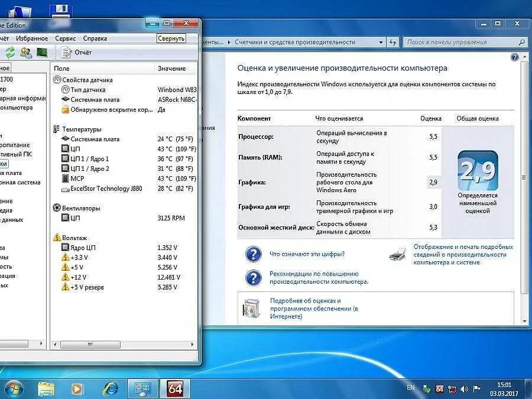Click the volume speaker tray icon

[464, 389]
